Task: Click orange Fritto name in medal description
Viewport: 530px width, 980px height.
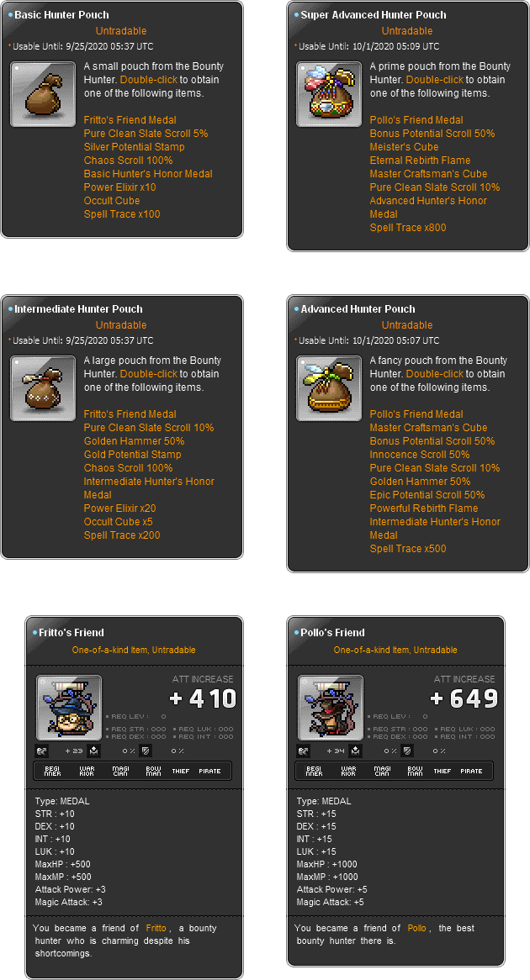Action: tap(156, 928)
